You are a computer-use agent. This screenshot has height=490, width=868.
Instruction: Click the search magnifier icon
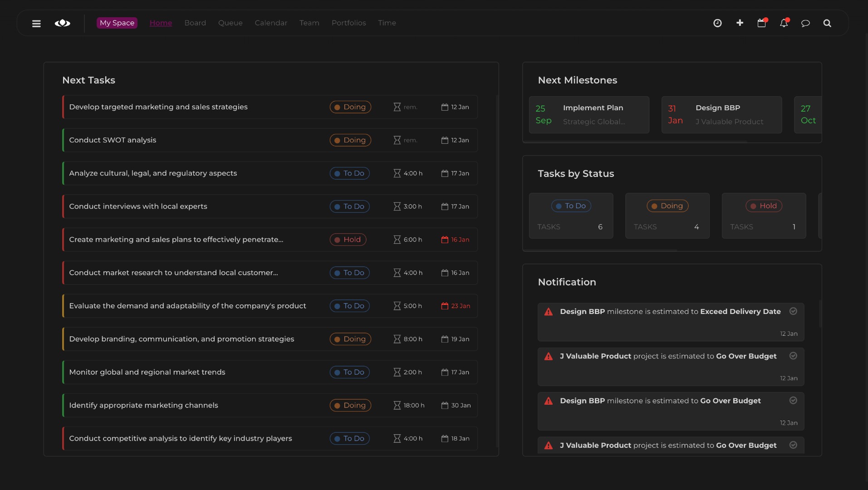(x=827, y=23)
